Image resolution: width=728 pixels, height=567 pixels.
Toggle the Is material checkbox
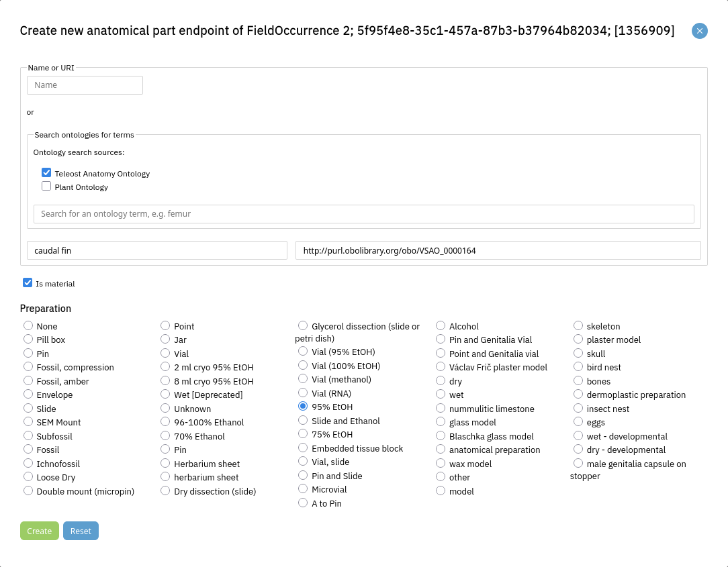28,283
